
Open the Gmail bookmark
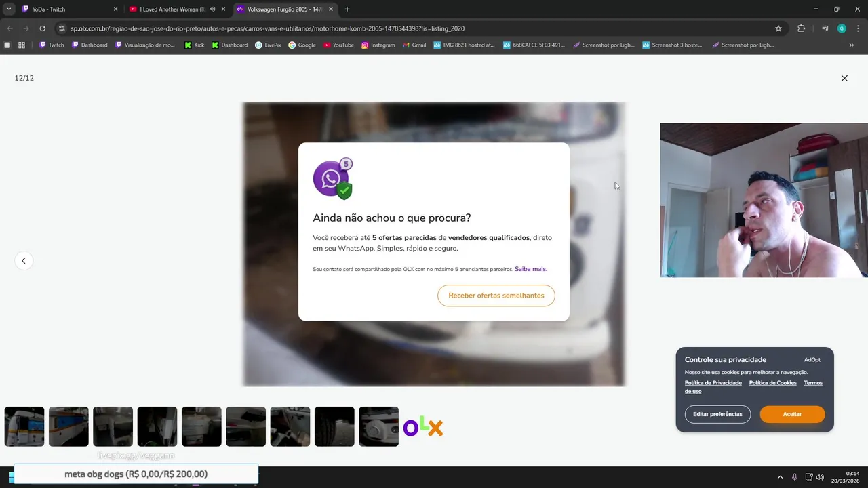click(x=414, y=45)
